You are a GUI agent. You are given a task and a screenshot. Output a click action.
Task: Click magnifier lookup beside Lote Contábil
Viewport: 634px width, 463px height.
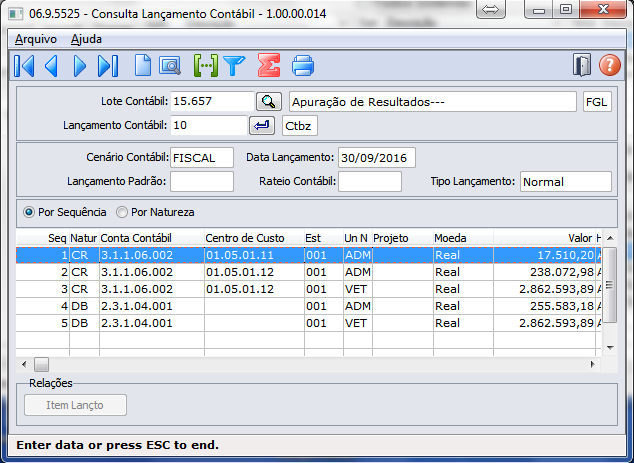(x=269, y=101)
